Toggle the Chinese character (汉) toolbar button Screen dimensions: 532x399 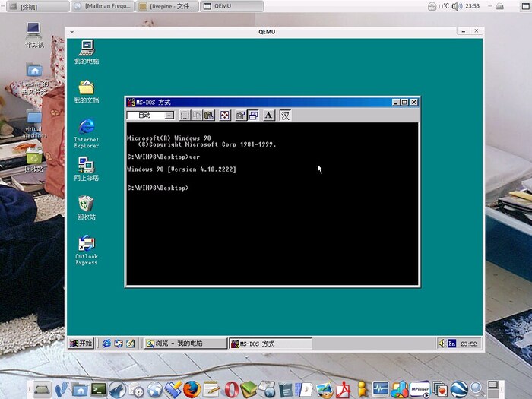[285, 116]
